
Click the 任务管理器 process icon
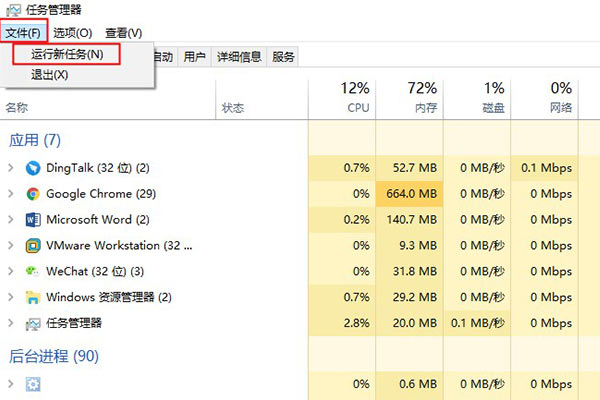(x=33, y=324)
